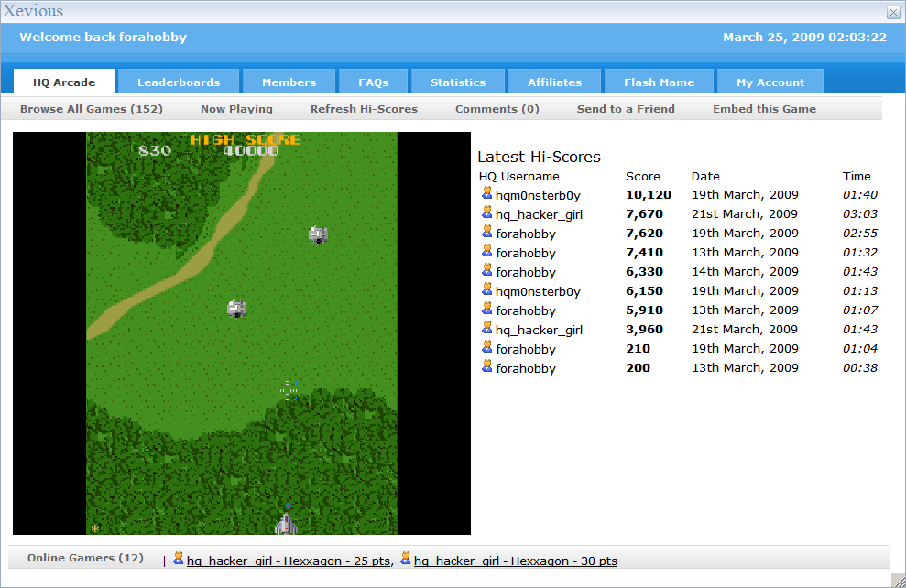906x588 pixels.
Task: Refresh Hi-Scores list
Action: 364,109
